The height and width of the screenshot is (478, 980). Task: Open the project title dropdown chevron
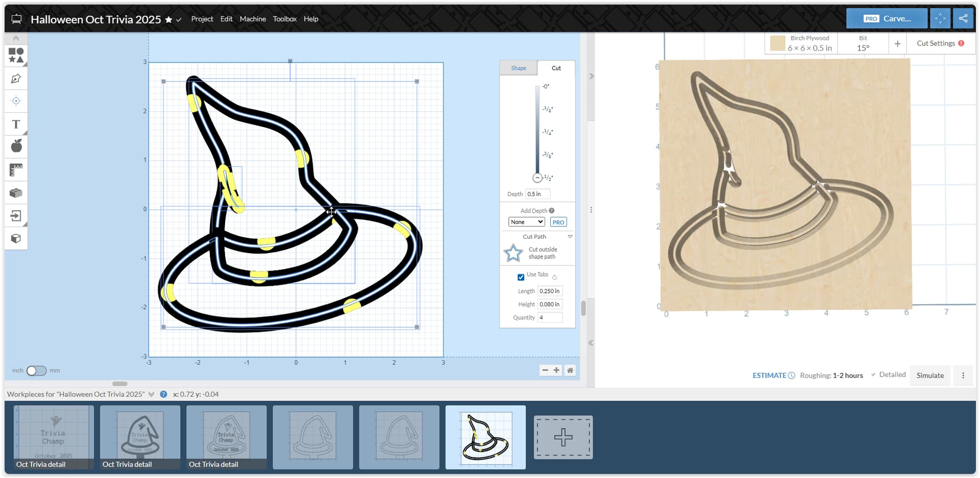(179, 20)
